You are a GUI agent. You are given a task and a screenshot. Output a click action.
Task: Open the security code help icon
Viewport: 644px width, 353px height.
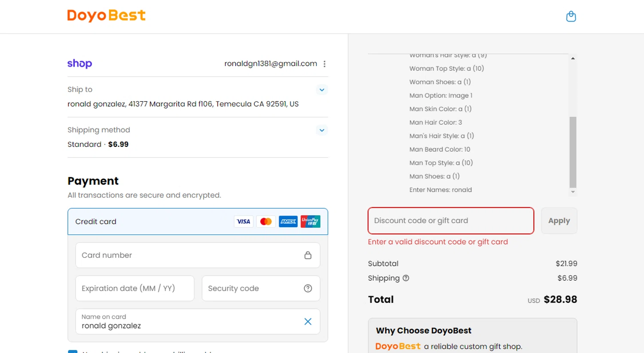click(308, 289)
